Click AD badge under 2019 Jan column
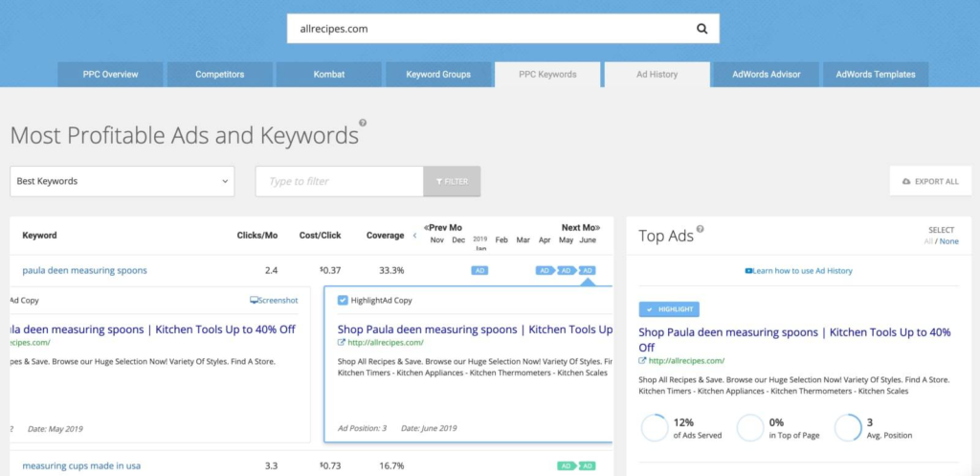 pyautogui.click(x=479, y=271)
